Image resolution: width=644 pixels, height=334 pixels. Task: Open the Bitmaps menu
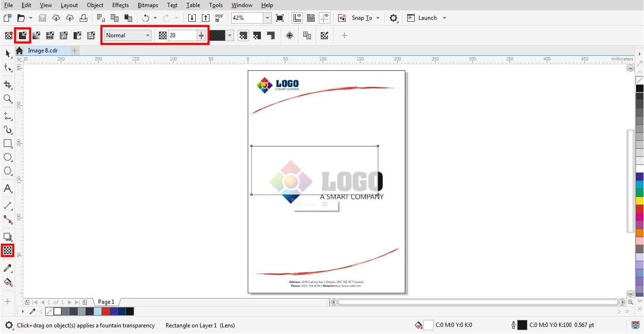148,5
